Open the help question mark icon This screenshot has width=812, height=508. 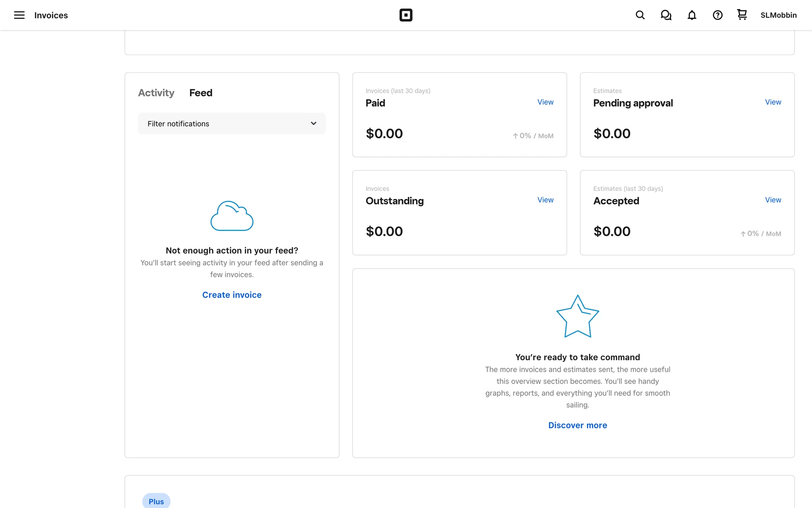point(717,15)
